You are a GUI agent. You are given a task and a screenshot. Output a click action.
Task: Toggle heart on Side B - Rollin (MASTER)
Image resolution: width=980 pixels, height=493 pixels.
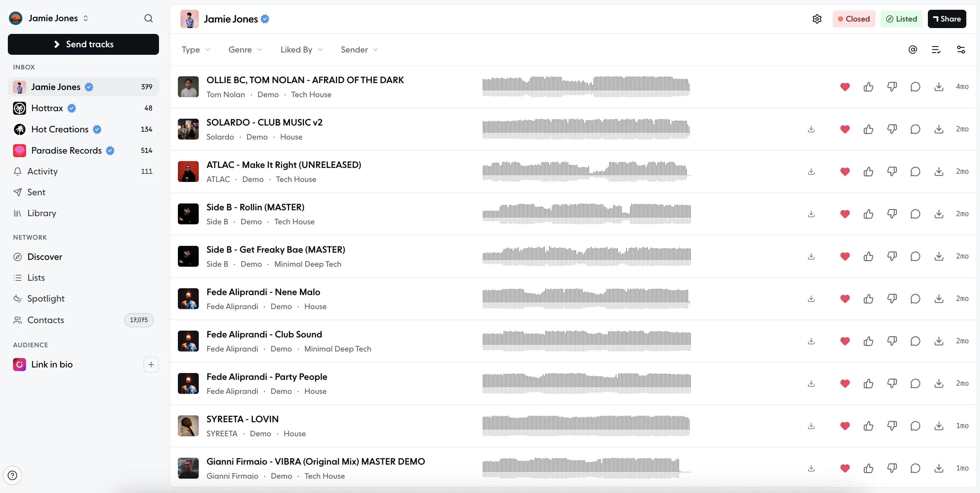coord(845,214)
